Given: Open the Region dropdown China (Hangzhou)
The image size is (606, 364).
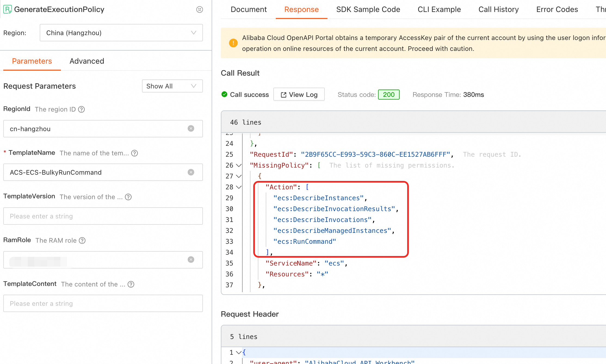Looking at the screenshot, I should tap(121, 33).
